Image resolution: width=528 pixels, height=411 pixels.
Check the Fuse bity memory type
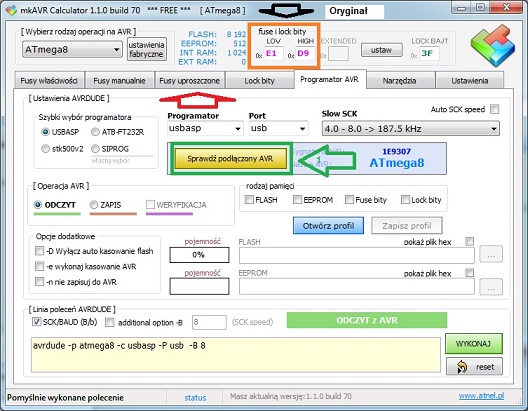349,200
